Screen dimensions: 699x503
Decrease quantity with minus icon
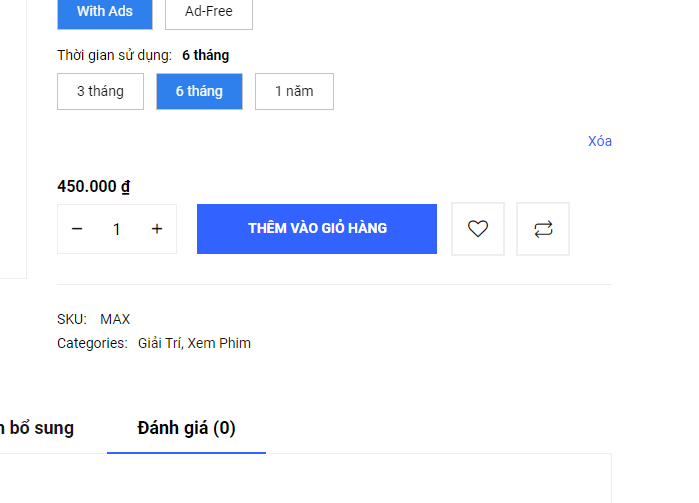click(77, 229)
